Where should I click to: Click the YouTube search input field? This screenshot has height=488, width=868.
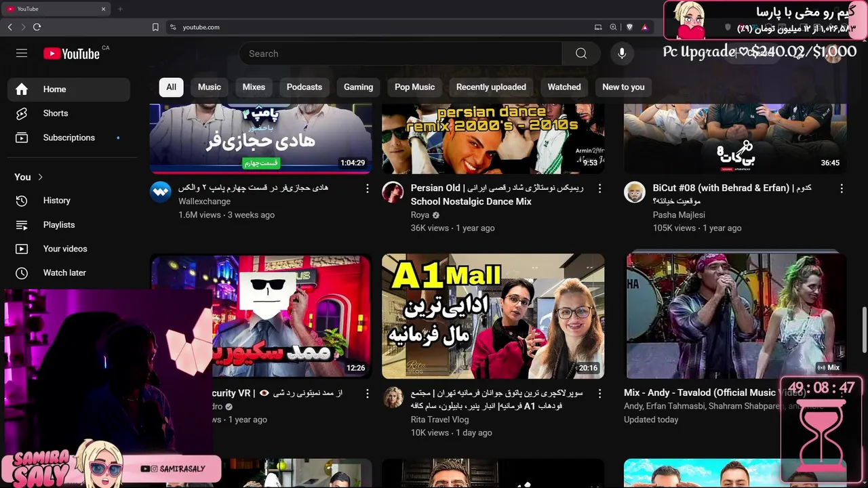coord(400,54)
